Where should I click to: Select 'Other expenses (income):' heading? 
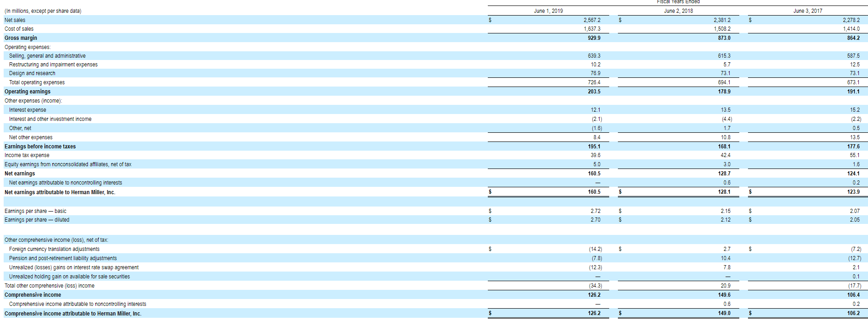click(33, 101)
